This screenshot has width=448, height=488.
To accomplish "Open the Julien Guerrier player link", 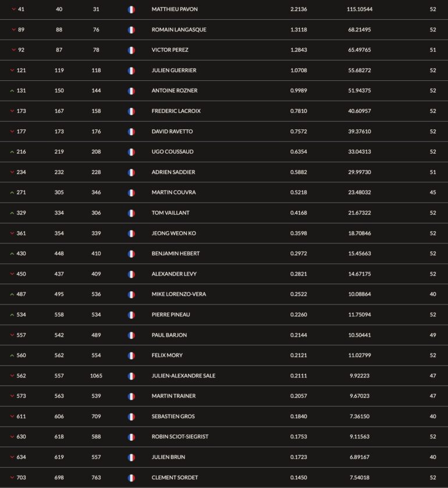I will (174, 70).
